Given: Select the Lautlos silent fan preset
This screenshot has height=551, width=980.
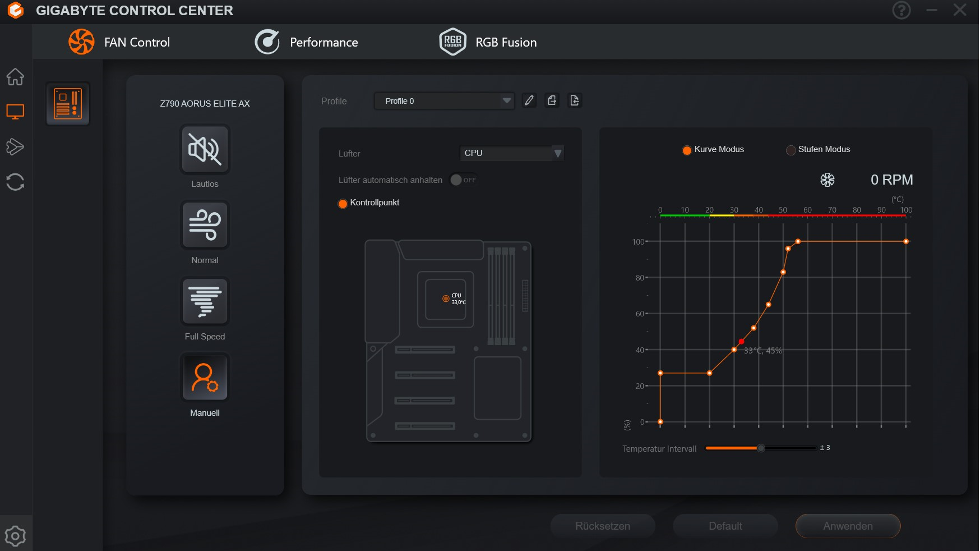Looking at the screenshot, I should point(205,149).
